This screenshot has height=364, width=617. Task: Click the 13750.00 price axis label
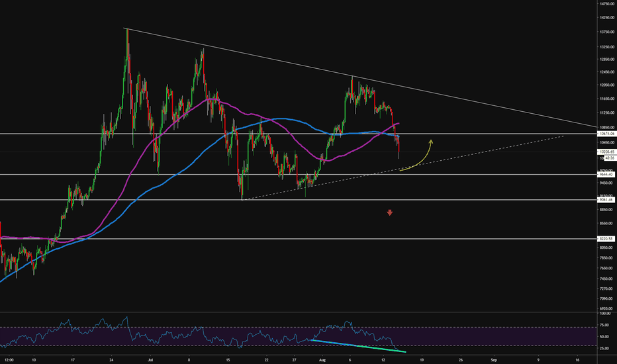[608, 32]
